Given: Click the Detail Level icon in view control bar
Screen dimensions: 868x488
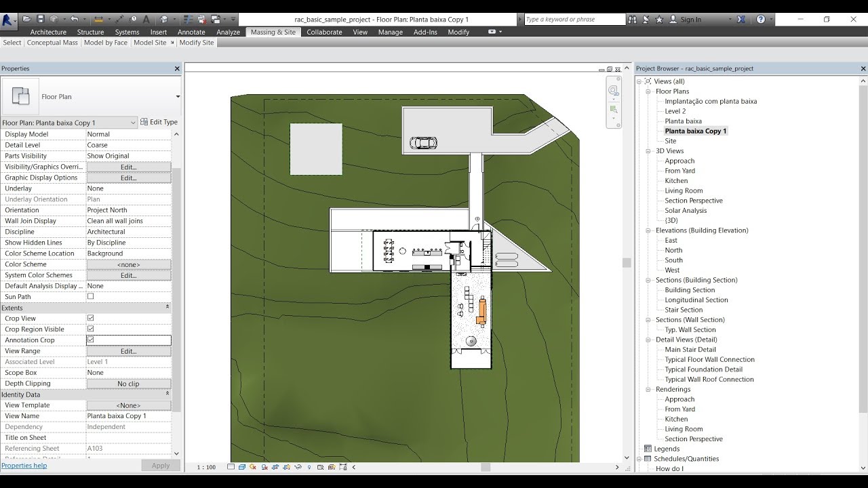Looking at the screenshot, I should (x=231, y=467).
